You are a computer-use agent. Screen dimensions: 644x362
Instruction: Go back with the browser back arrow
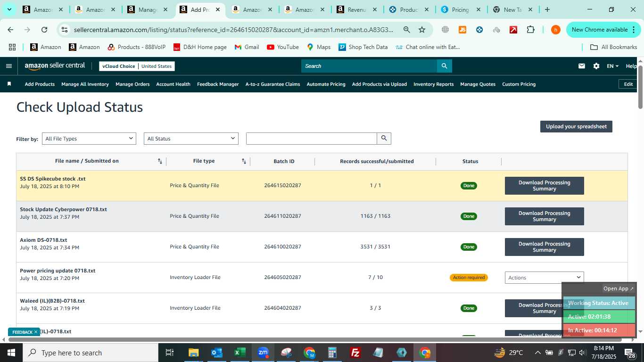(x=10, y=29)
